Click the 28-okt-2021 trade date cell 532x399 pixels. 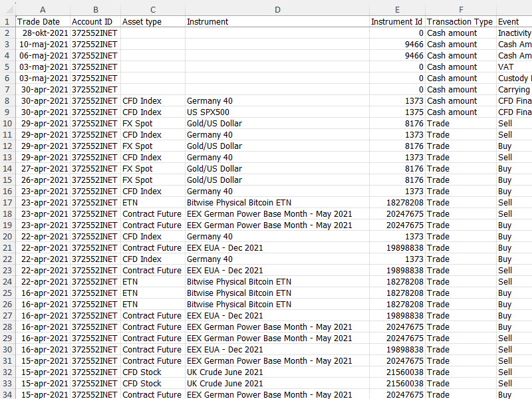click(x=42, y=33)
